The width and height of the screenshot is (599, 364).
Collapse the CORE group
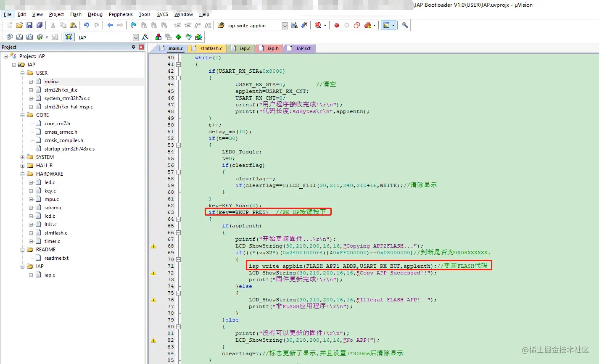tap(23, 115)
